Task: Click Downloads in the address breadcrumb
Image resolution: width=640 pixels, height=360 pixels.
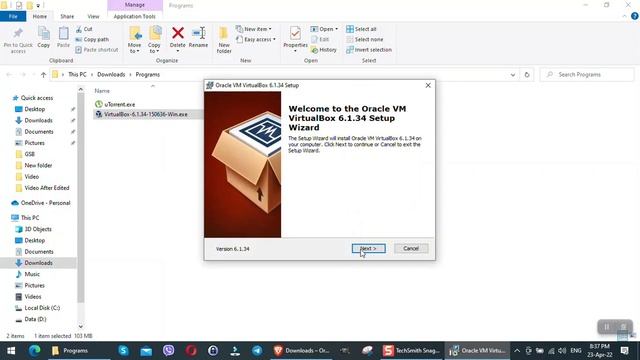Action: point(111,75)
